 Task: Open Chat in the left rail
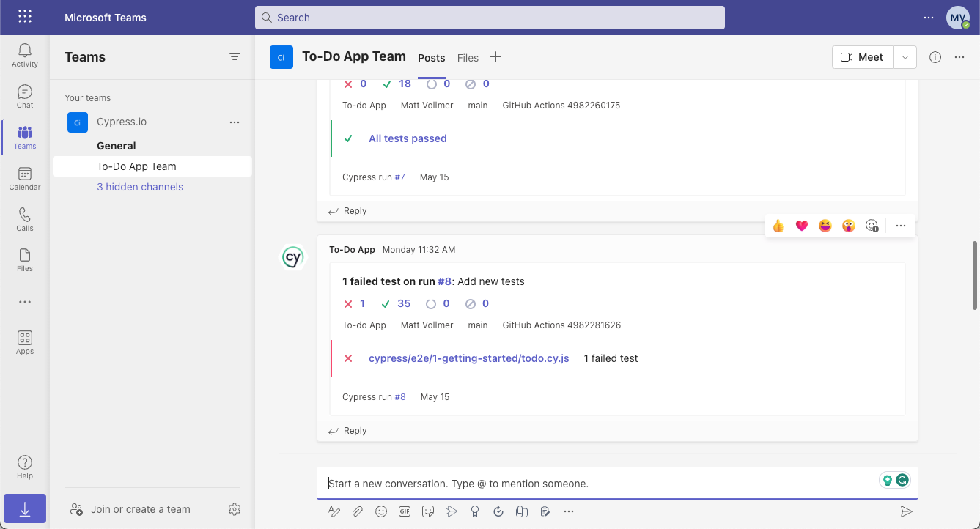click(25, 96)
